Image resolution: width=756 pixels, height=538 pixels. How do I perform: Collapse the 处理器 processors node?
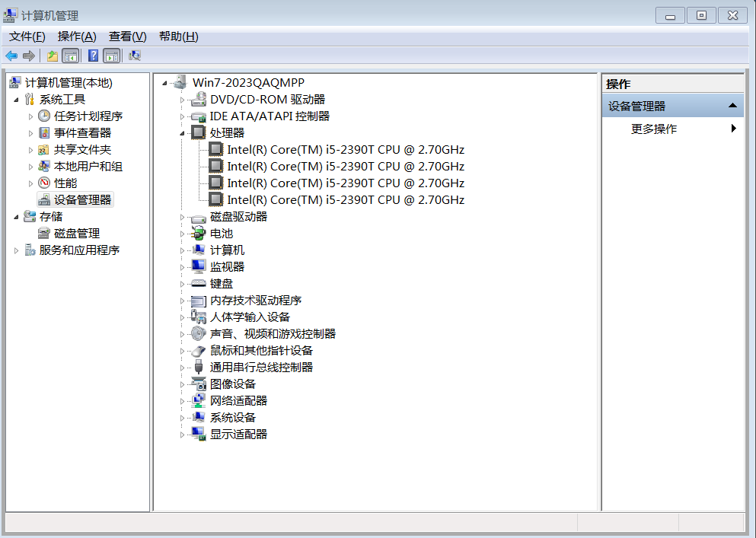point(183,133)
